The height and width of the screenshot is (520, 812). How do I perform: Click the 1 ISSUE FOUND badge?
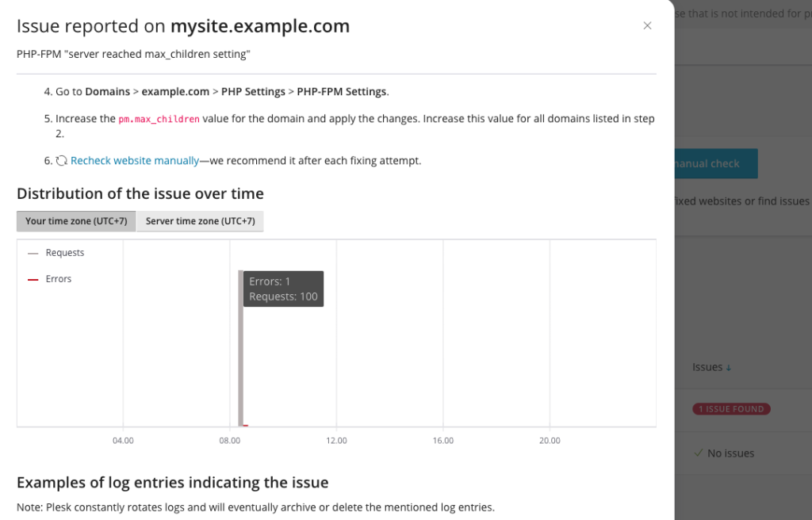point(731,409)
